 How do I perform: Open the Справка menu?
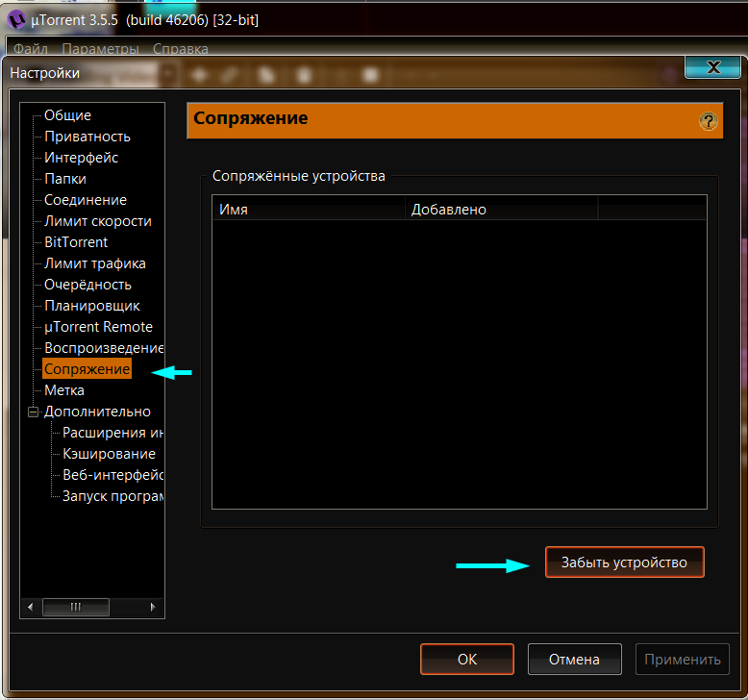[181, 48]
